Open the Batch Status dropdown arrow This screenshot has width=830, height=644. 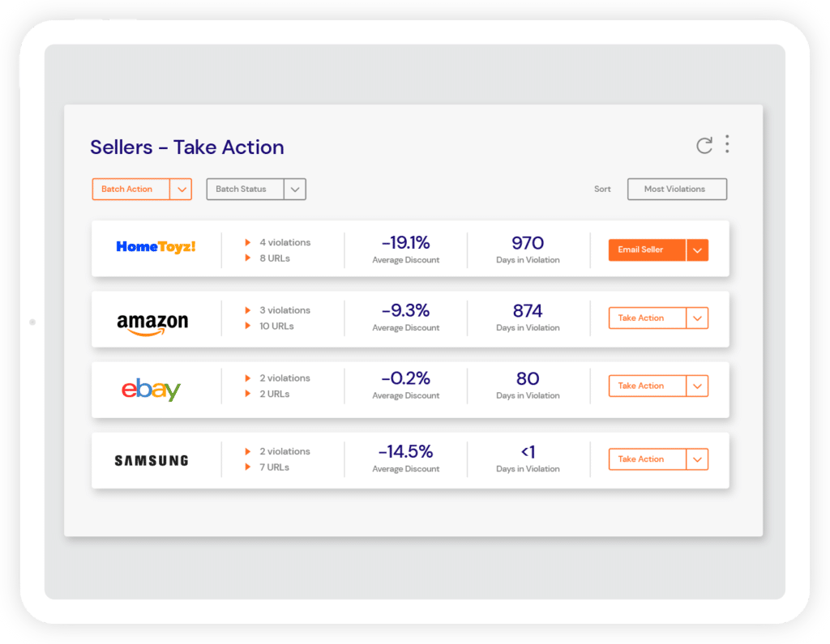point(295,190)
